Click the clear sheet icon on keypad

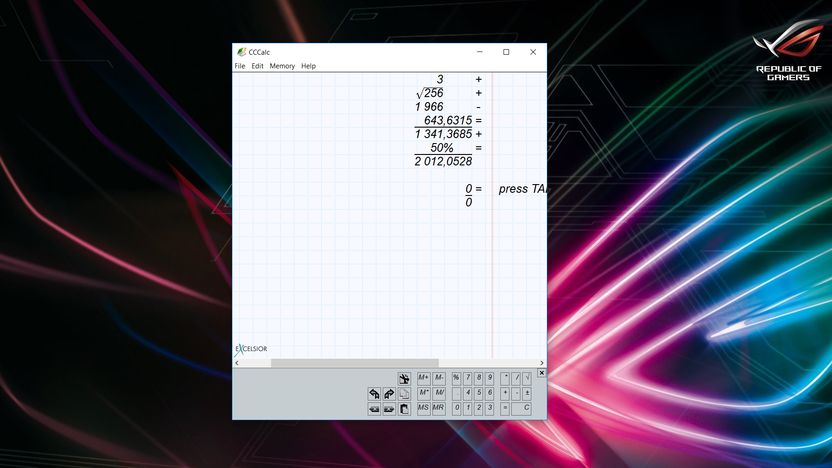[x=404, y=379]
